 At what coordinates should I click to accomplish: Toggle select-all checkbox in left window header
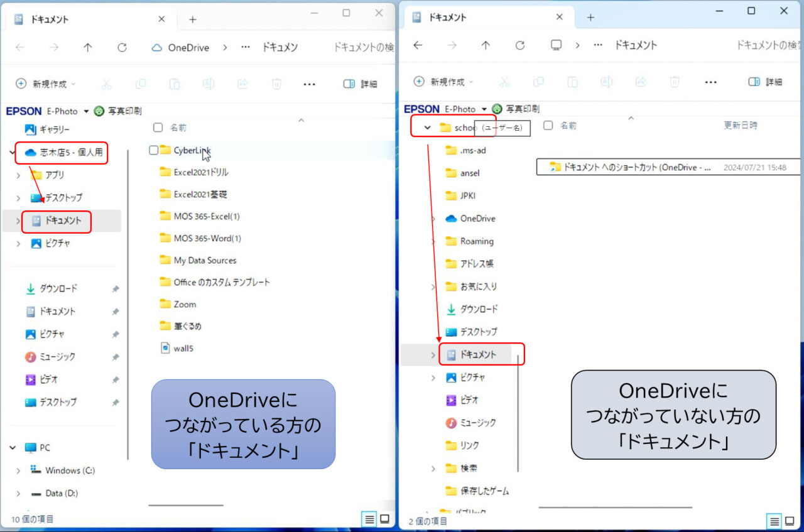(158, 128)
